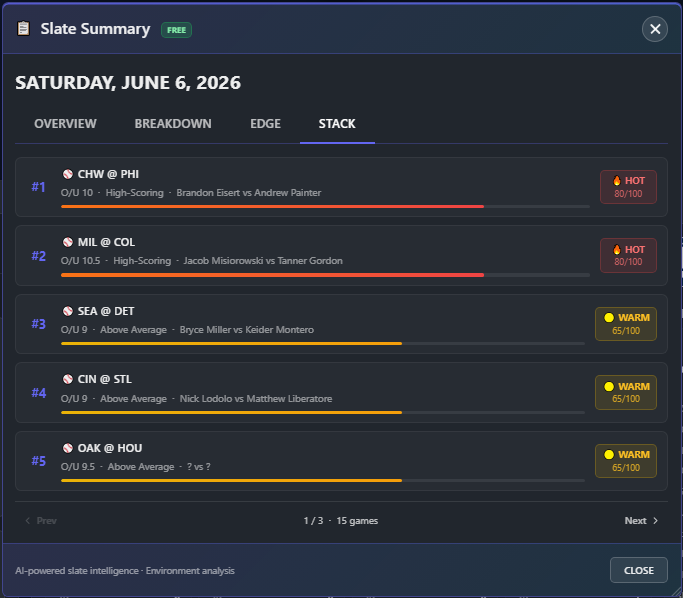683x598 pixels.
Task: Open the BREAKDOWN tab
Action: 173,124
